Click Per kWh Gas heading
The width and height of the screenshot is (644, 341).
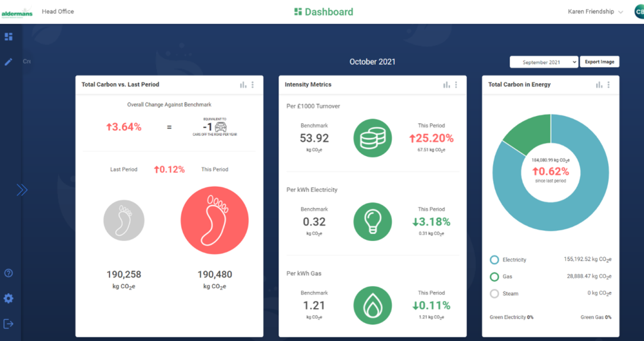(x=304, y=274)
